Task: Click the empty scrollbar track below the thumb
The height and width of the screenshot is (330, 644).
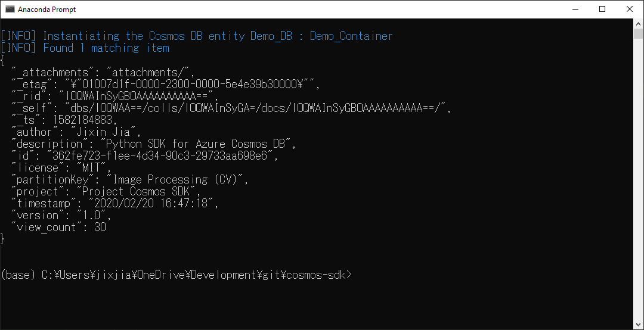Action: click(x=638, y=179)
